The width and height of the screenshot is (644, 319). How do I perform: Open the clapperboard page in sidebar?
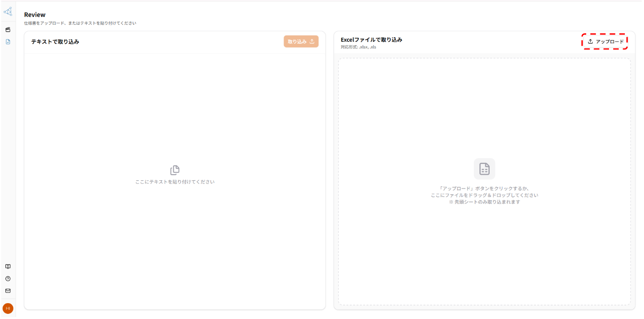point(8,30)
